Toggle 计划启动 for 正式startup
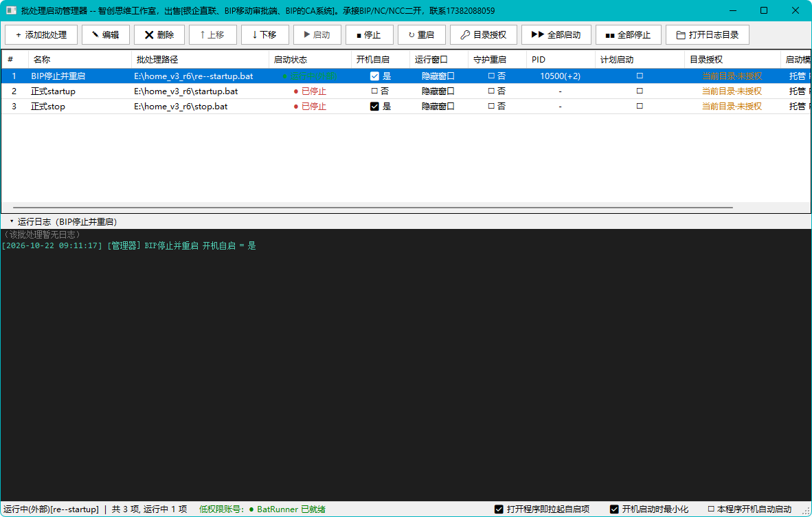Screen dimensions: 812x517 [x=640, y=91]
